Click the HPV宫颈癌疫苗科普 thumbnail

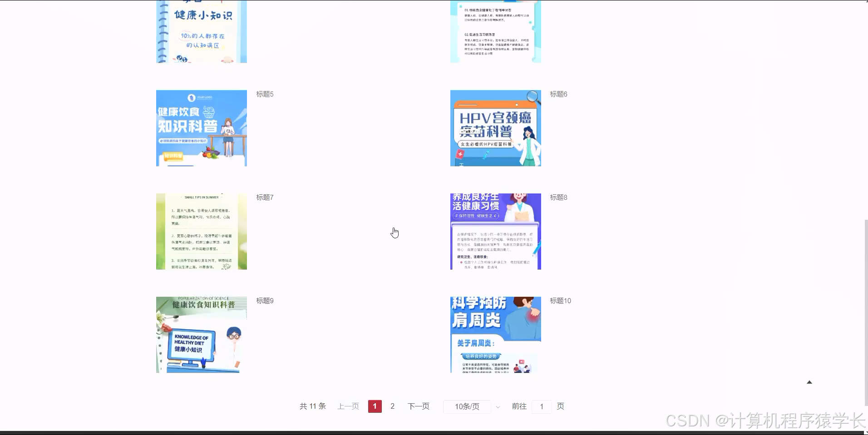pyautogui.click(x=495, y=128)
